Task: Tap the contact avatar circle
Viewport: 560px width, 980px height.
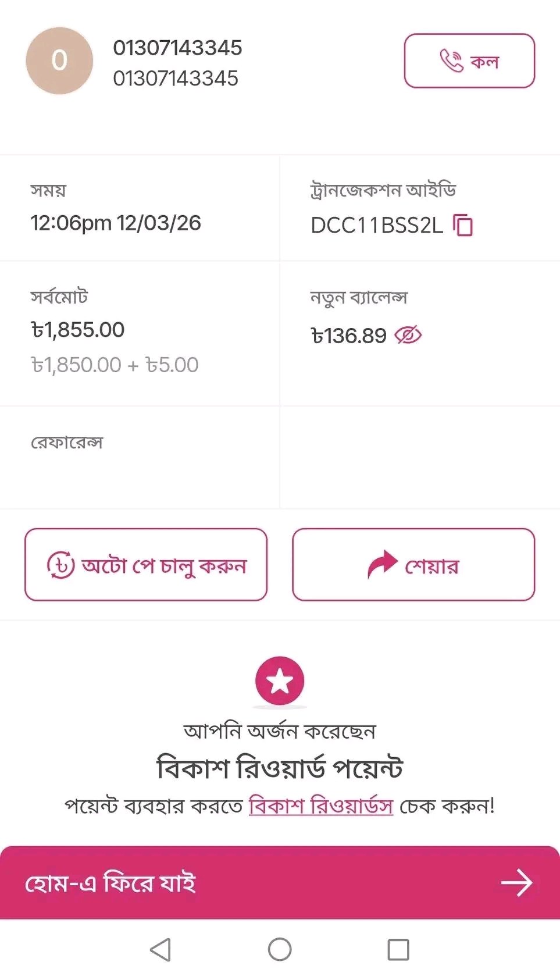Action: pyautogui.click(x=59, y=60)
